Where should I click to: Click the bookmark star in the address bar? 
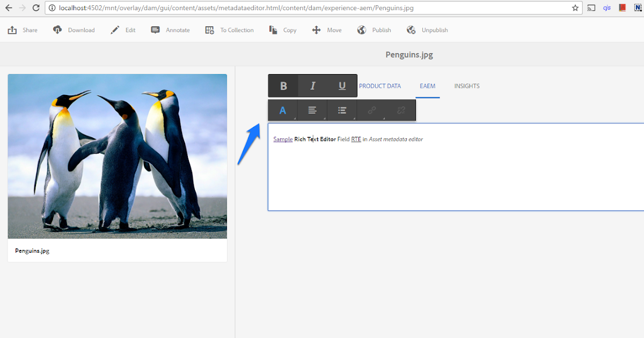click(x=575, y=8)
